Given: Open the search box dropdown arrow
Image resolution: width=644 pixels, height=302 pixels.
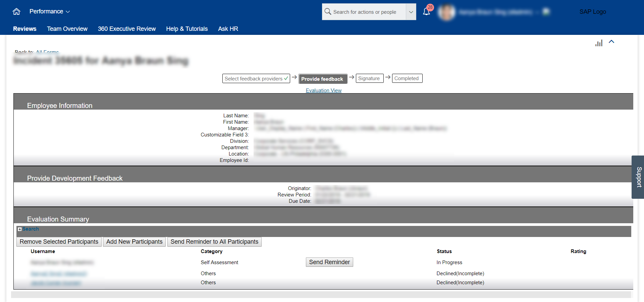Looking at the screenshot, I should (x=411, y=12).
